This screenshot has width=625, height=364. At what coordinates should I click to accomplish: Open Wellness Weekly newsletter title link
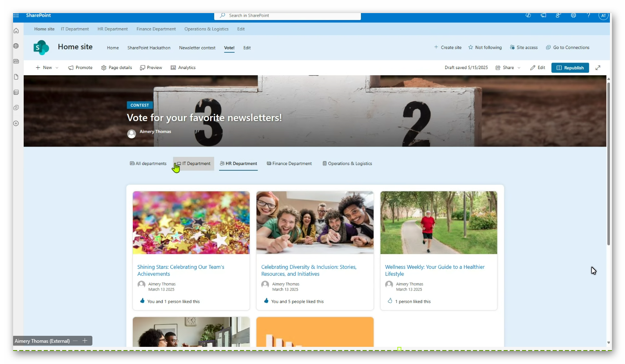coord(435,270)
